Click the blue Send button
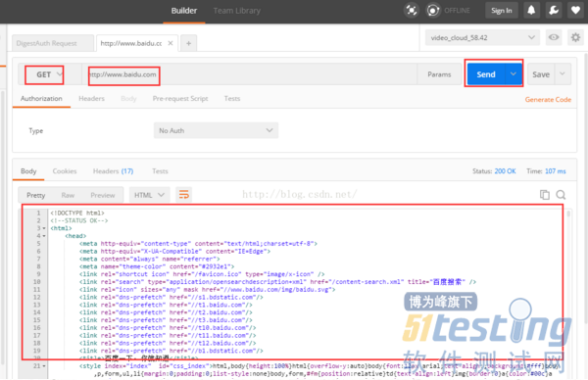The width and height of the screenshot is (588, 380). (486, 74)
